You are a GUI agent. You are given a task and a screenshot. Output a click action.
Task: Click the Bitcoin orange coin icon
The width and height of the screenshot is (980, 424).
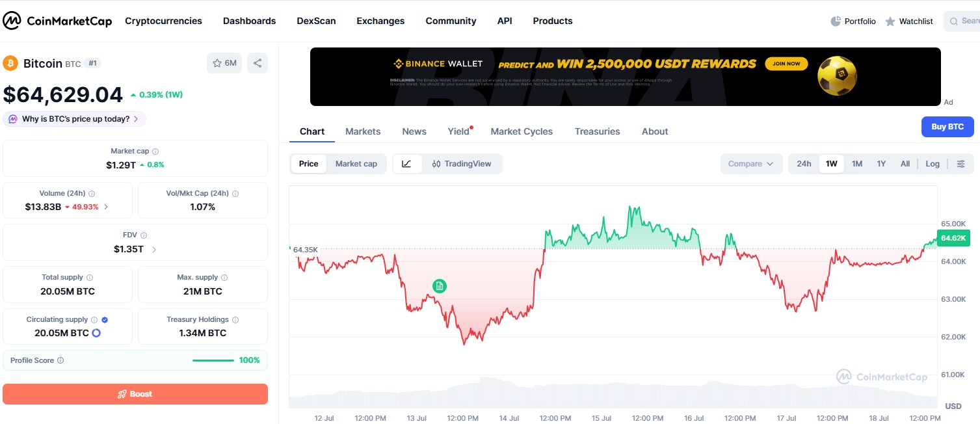tap(10, 63)
